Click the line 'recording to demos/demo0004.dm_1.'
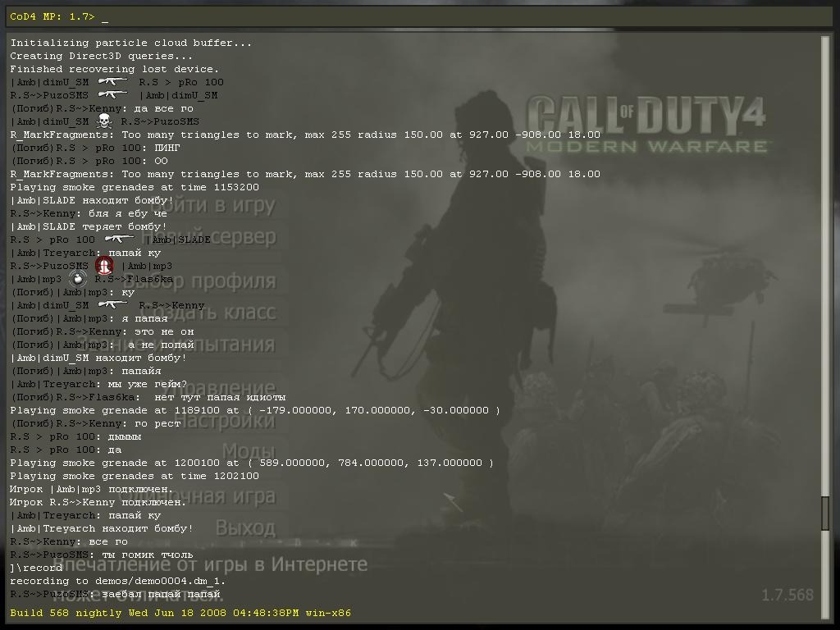The image size is (840, 630). click(x=118, y=581)
